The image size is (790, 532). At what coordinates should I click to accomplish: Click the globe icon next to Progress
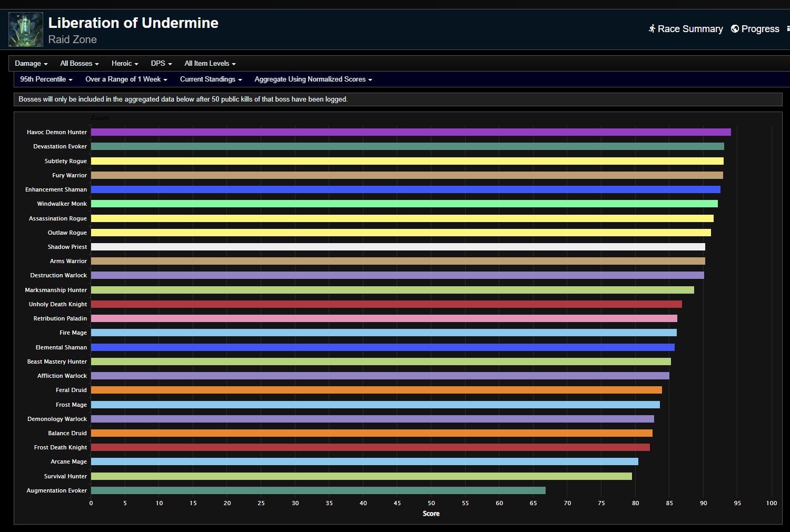(735, 29)
